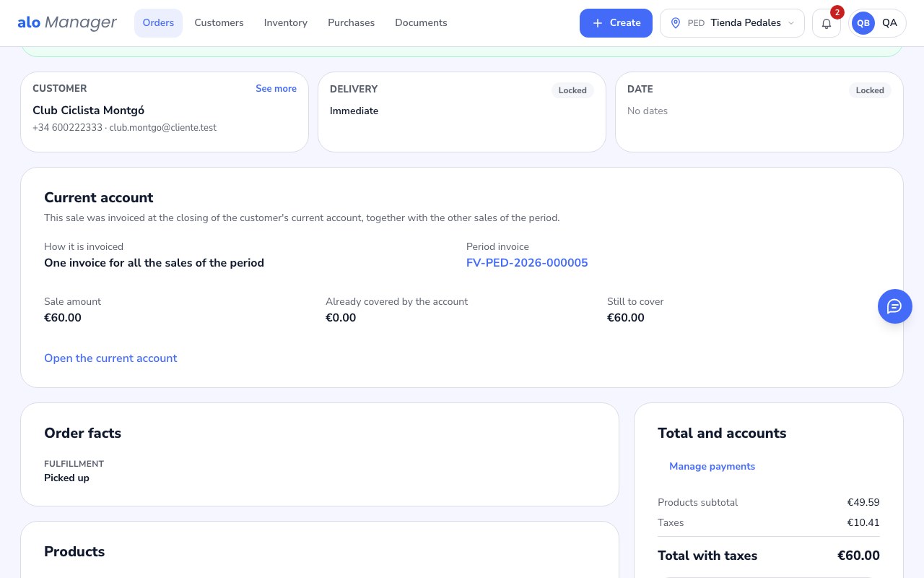The image size is (924, 578).
Task: Open the current account link
Action: (x=110, y=358)
